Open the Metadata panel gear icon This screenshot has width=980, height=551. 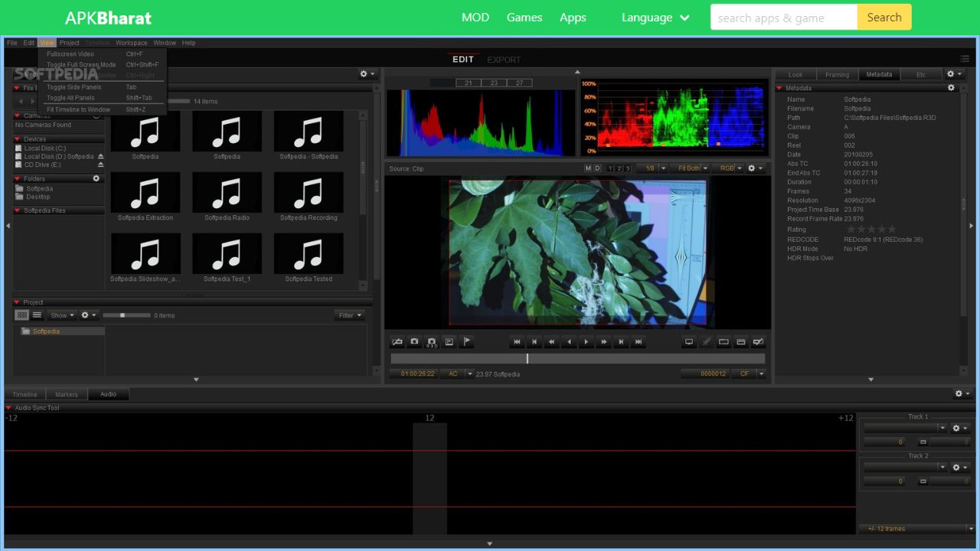(952, 88)
